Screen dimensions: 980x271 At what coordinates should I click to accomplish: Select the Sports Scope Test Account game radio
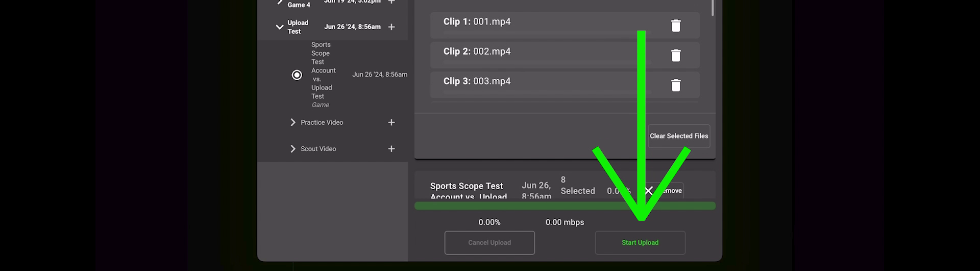(x=297, y=75)
